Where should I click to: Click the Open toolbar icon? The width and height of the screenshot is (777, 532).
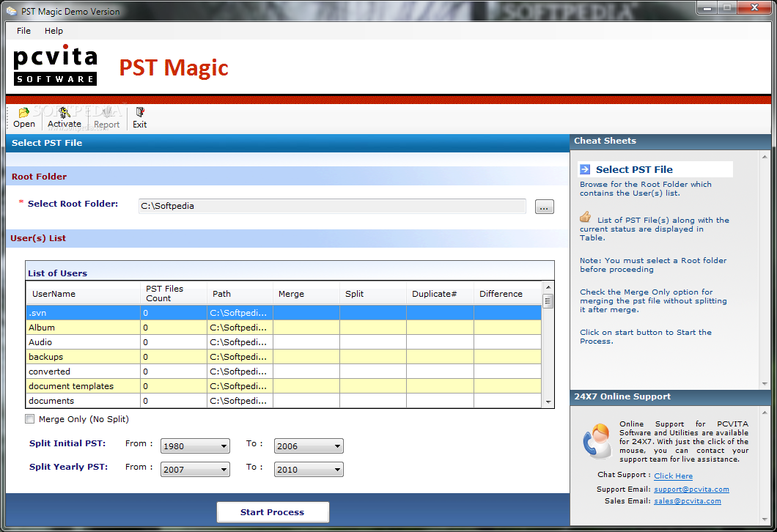23,112
